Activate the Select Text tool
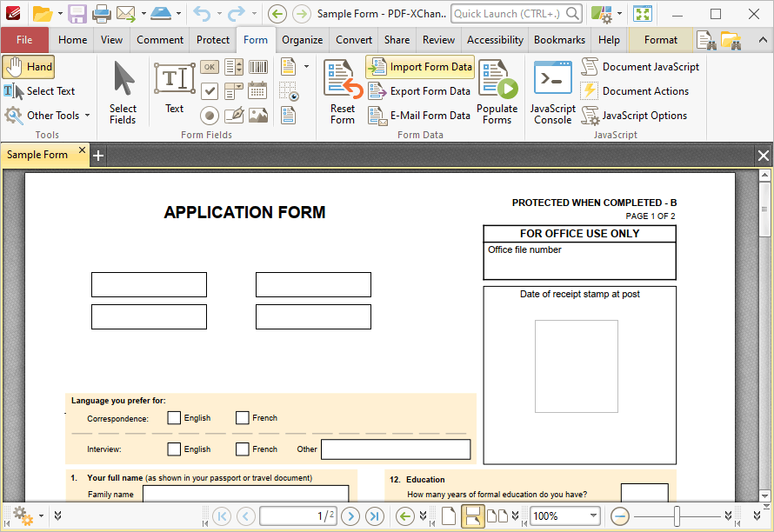 pos(39,90)
